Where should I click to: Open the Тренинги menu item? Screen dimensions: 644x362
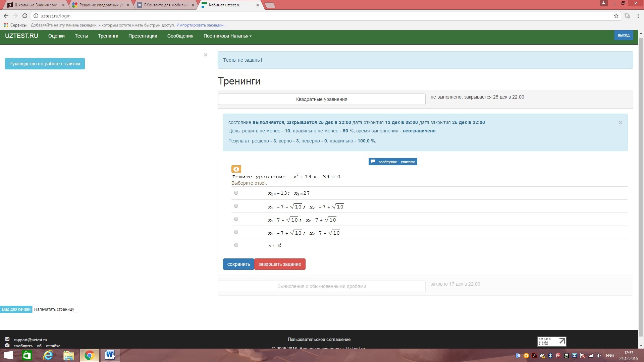tap(108, 36)
